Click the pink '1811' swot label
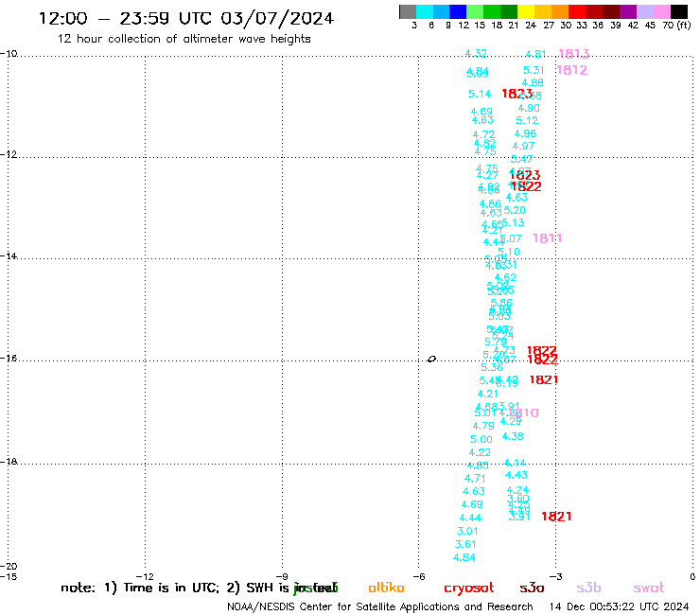 coord(548,238)
